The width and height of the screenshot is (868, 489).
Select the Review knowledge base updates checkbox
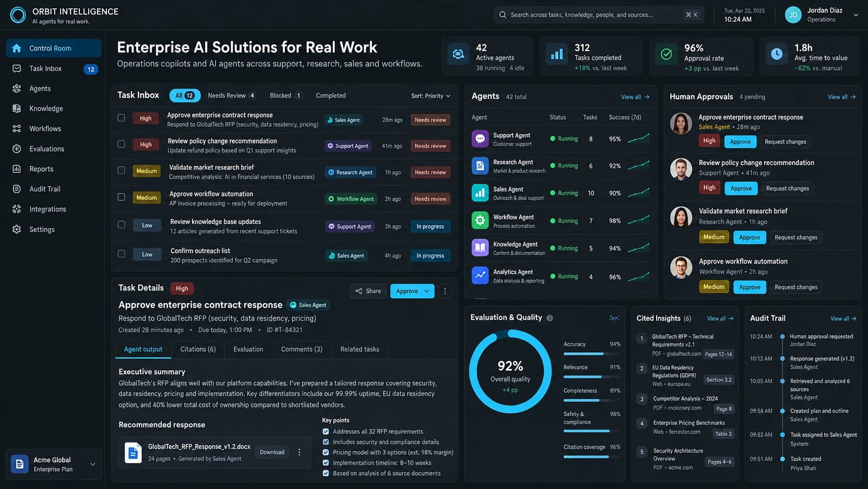click(121, 224)
